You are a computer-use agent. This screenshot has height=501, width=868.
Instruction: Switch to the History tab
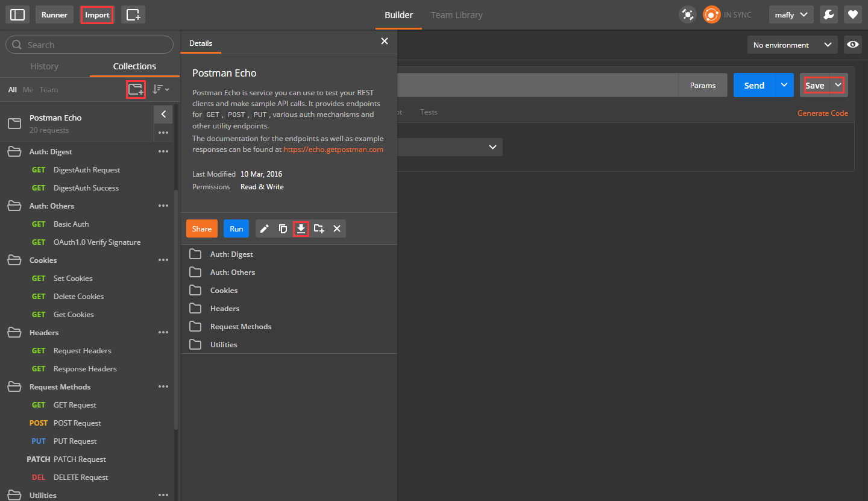click(x=45, y=66)
